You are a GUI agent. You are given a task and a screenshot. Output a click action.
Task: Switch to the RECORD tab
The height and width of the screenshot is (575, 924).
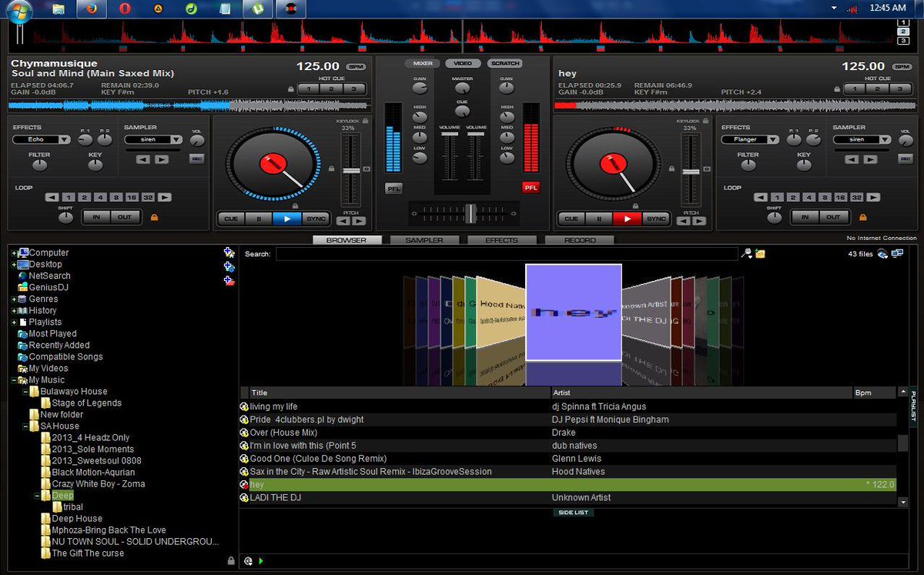click(x=580, y=240)
